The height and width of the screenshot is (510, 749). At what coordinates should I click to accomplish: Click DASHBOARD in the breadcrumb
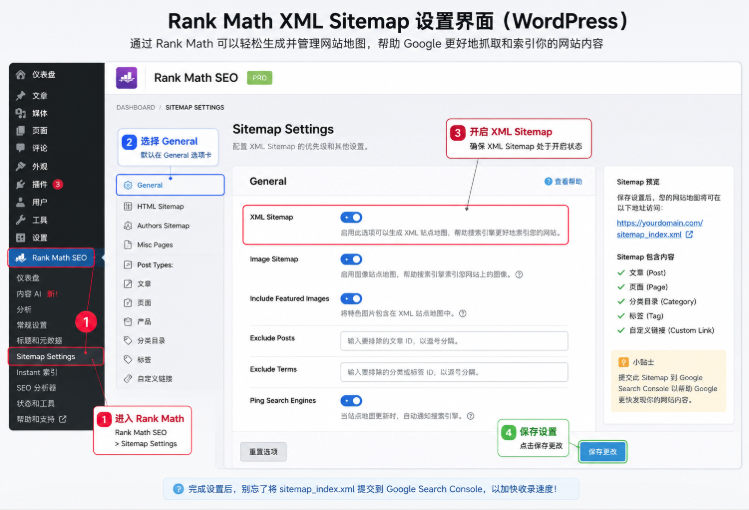pos(136,107)
